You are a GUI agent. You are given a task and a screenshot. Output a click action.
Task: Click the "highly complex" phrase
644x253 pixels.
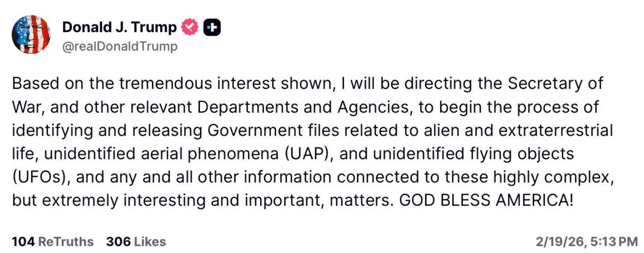pos(553,177)
